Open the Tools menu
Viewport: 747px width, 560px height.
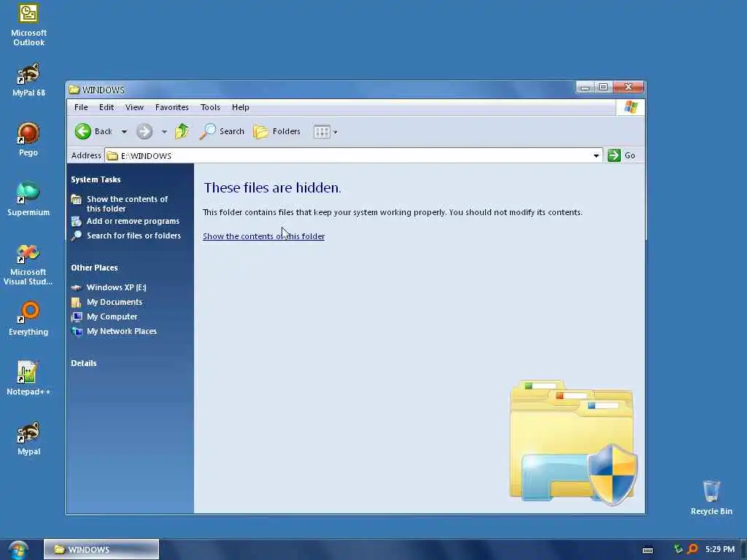[210, 107]
